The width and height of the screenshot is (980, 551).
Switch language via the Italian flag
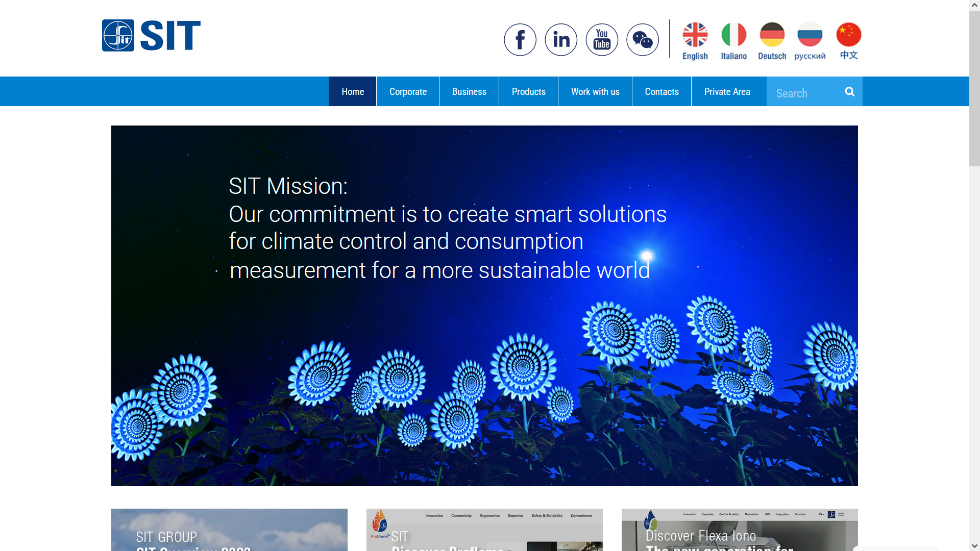734,35
